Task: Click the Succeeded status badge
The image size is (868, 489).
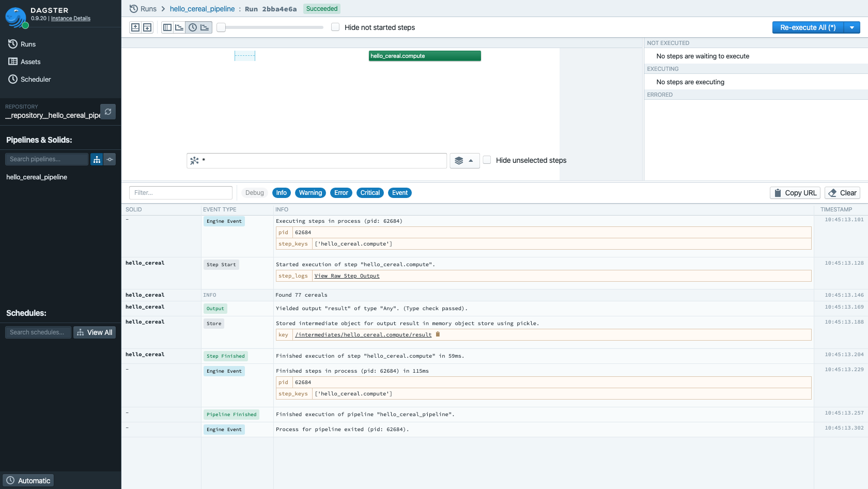Action: tap(322, 9)
